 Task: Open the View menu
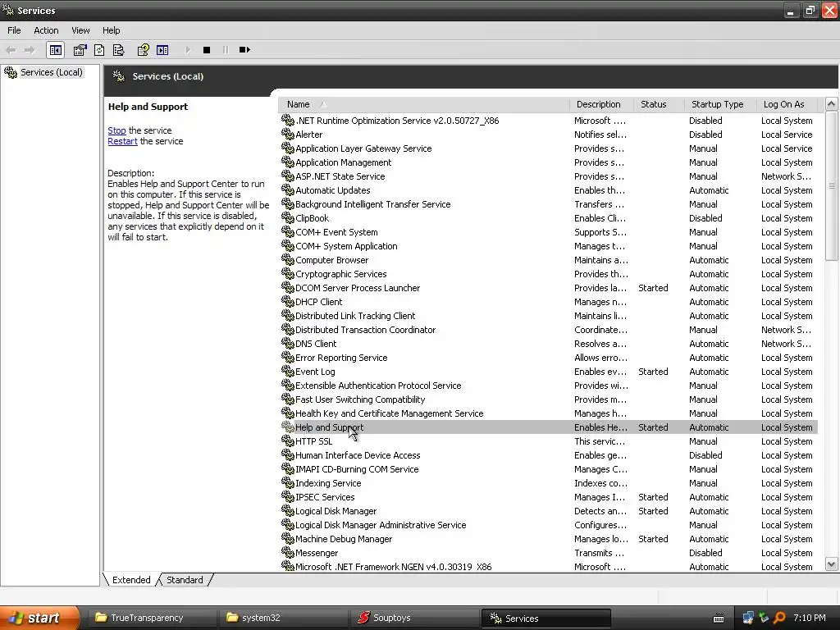pyautogui.click(x=80, y=30)
